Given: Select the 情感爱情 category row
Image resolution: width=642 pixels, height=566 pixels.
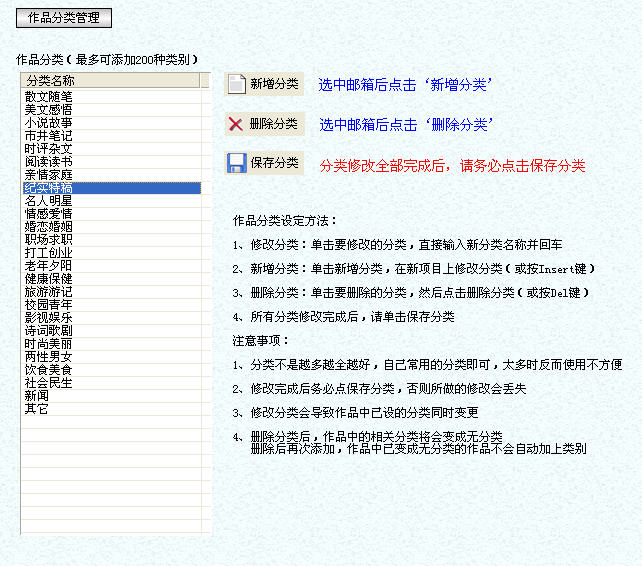Looking at the screenshot, I should pyautogui.click(x=111, y=214).
